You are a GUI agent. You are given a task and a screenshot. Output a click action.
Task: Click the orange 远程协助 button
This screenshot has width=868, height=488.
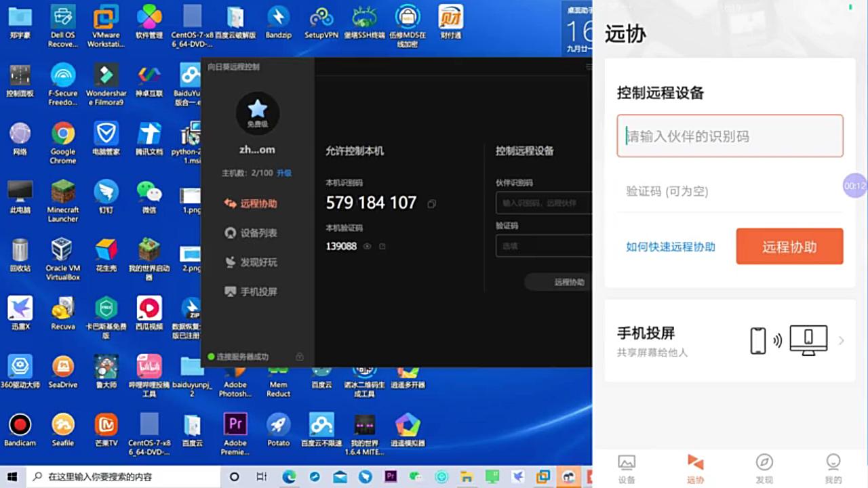point(789,247)
